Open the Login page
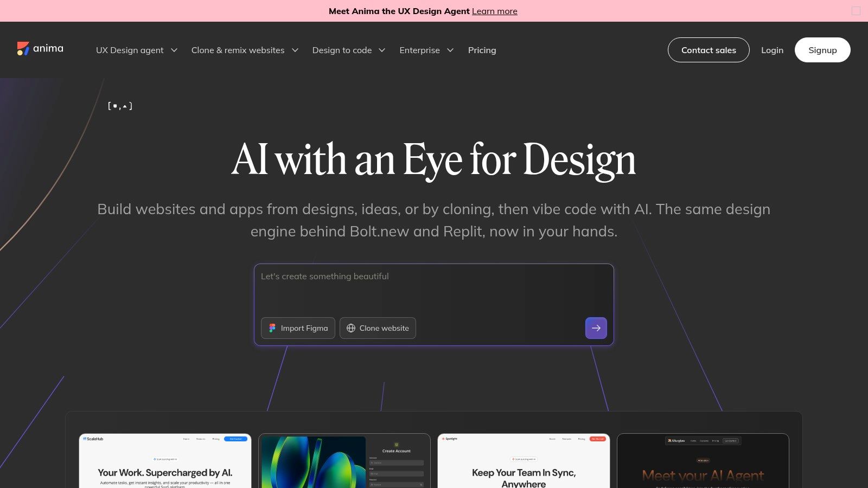This screenshot has width=868, height=488. [x=772, y=50]
